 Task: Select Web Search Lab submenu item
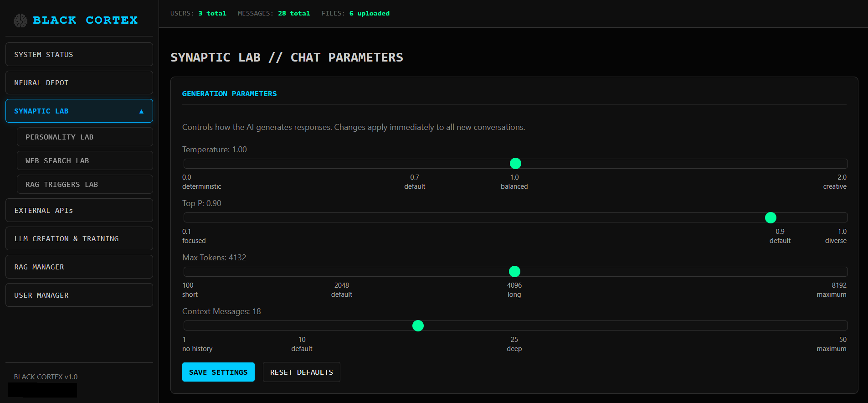pyautogui.click(x=84, y=161)
